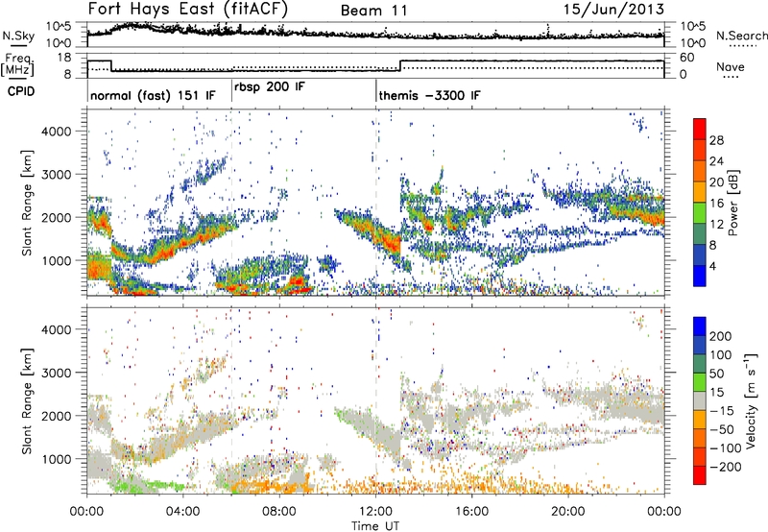Click the red bottom segment of velocity colorbar
This screenshot has height=532, width=768.
[700, 475]
